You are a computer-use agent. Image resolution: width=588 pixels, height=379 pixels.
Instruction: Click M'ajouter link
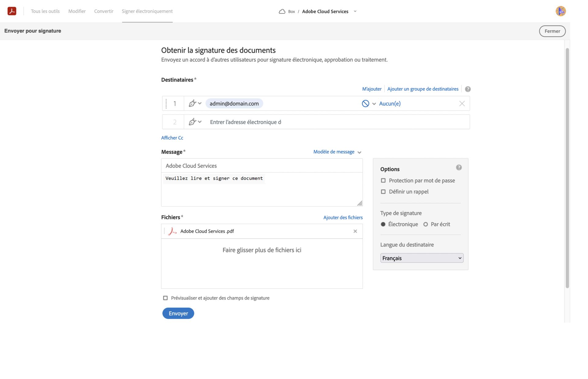click(x=372, y=89)
